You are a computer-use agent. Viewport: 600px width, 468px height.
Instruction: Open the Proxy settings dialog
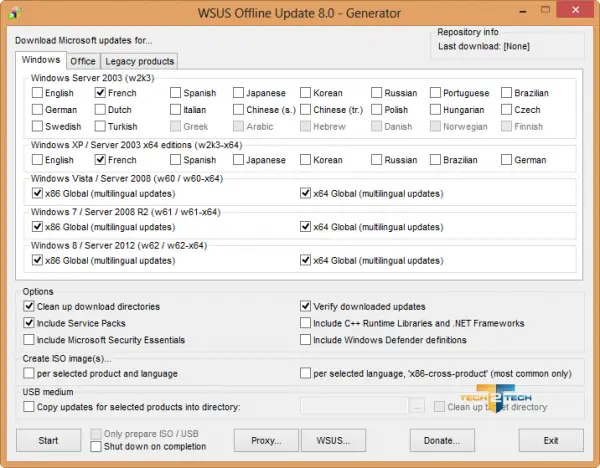pyautogui.click(x=266, y=440)
